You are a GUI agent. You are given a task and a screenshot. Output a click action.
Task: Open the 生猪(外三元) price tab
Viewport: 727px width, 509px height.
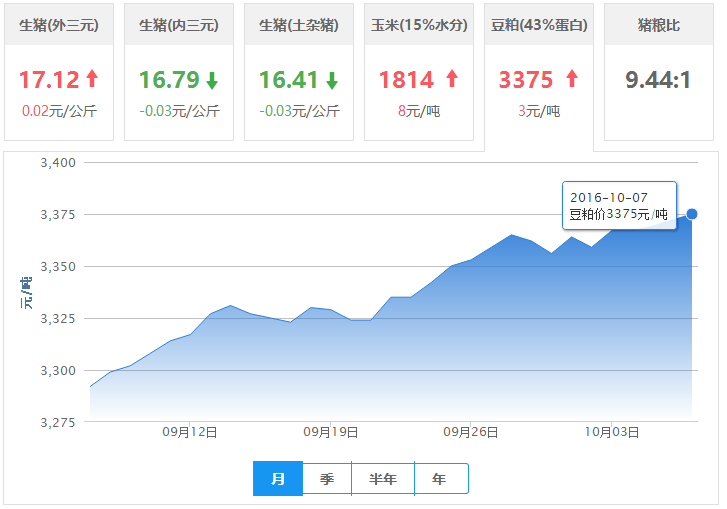point(59,72)
